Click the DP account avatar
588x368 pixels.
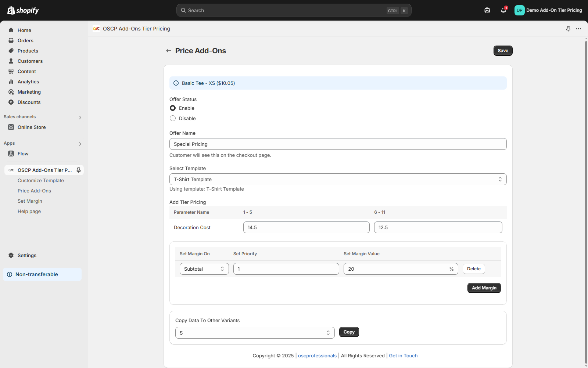tap(519, 10)
